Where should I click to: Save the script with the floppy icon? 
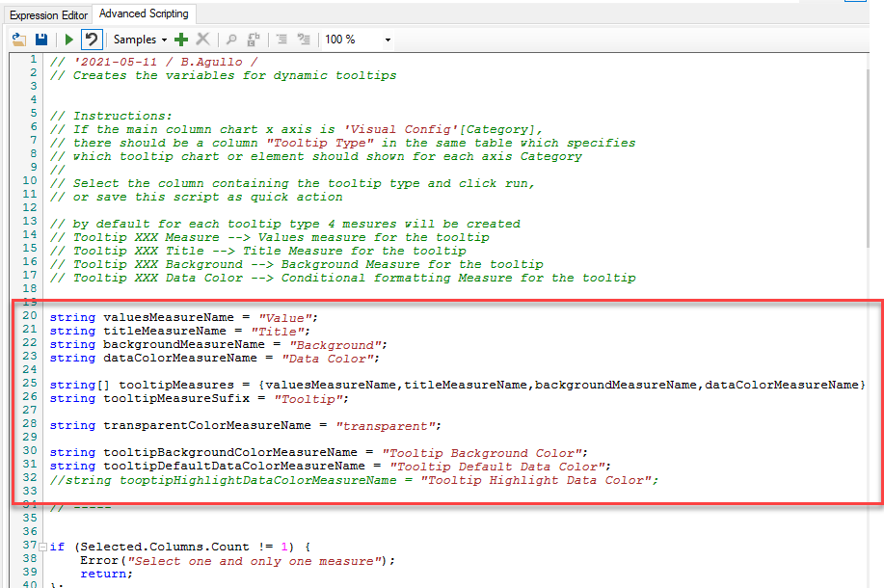tap(41, 40)
